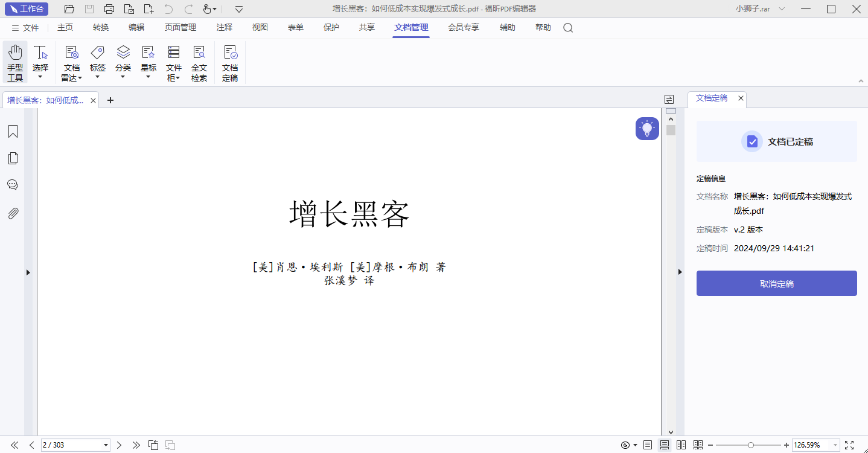868x453 pixels.
Task: Expand the page number dropdown
Action: click(106, 445)
